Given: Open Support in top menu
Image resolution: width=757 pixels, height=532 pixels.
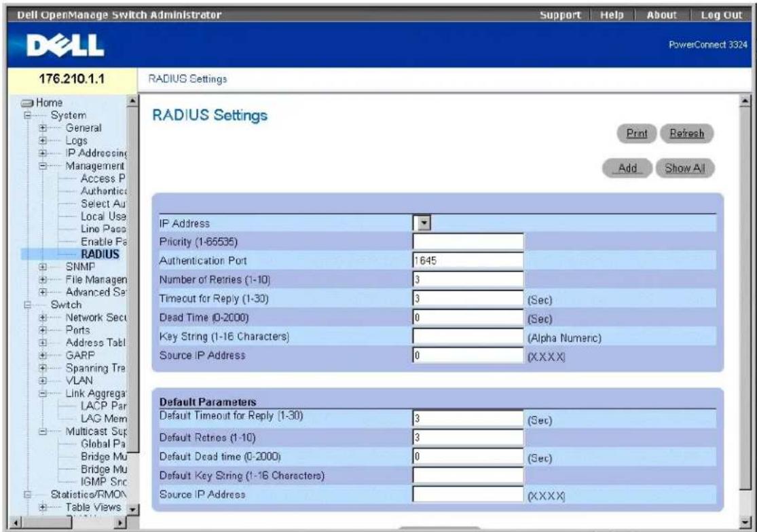Looking at the screenshot, I should (x=560, y=15).
